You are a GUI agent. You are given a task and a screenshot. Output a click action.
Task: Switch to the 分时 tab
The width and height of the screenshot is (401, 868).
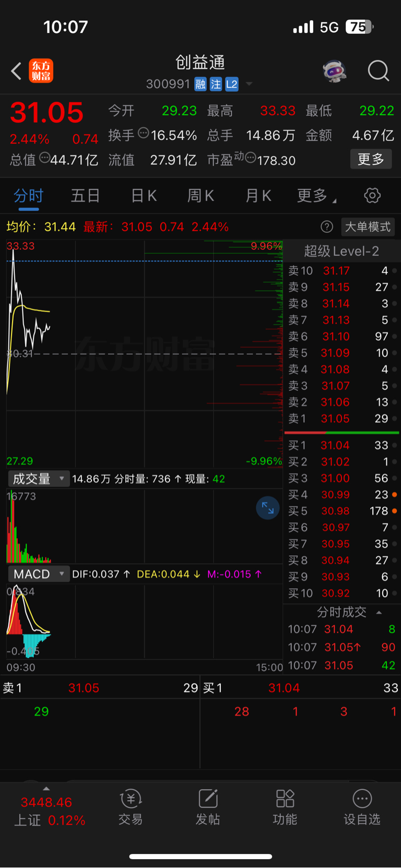point(28,196)
